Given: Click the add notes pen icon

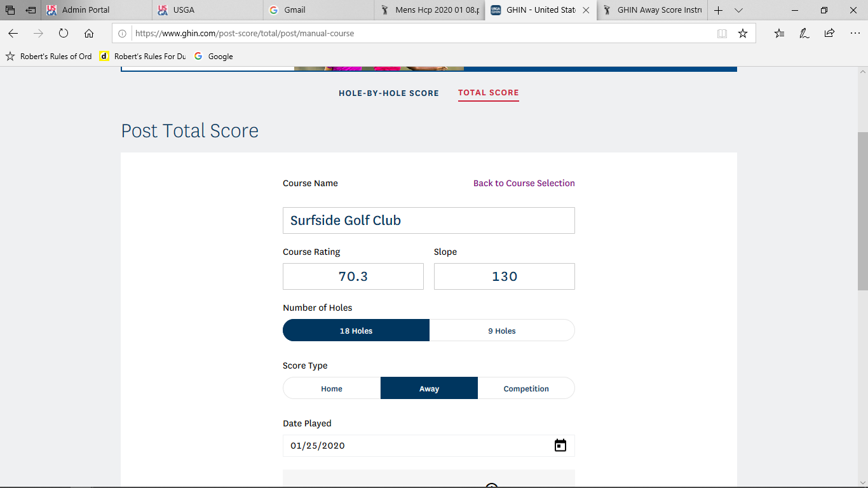Looking at the screenshot, I should point(804,34).
